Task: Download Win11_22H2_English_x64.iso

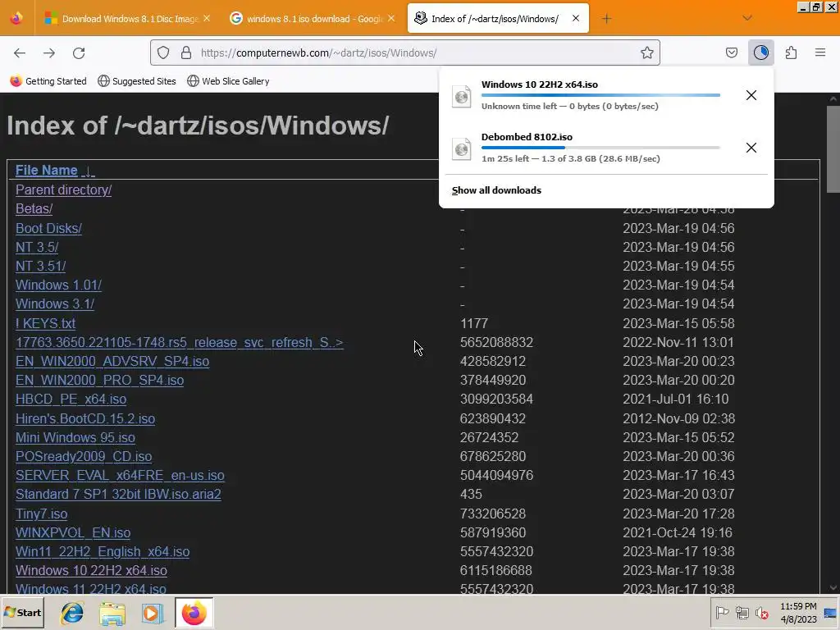Action: point(103,552)
